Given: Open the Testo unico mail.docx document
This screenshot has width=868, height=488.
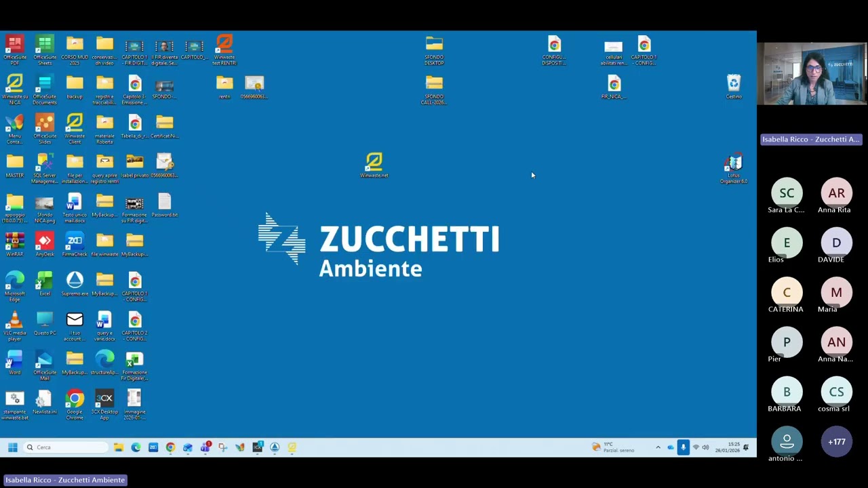Looking at the screenshot, I should 75,207.
